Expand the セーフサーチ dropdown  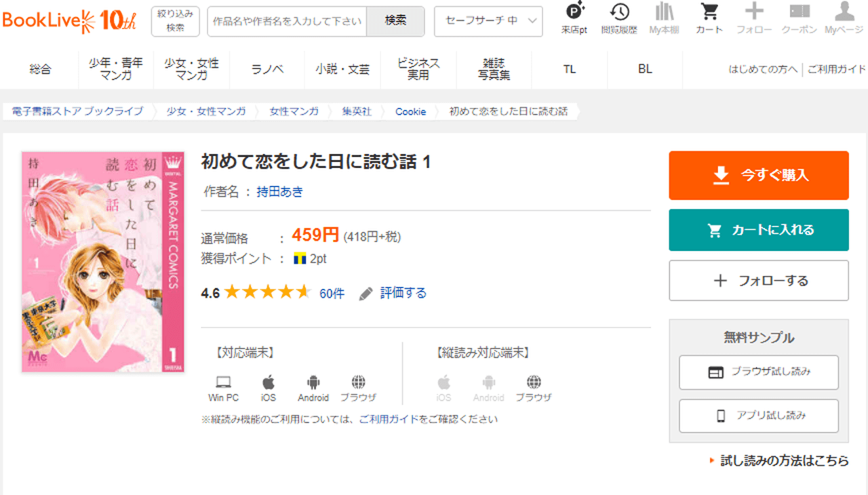(488, 21)
